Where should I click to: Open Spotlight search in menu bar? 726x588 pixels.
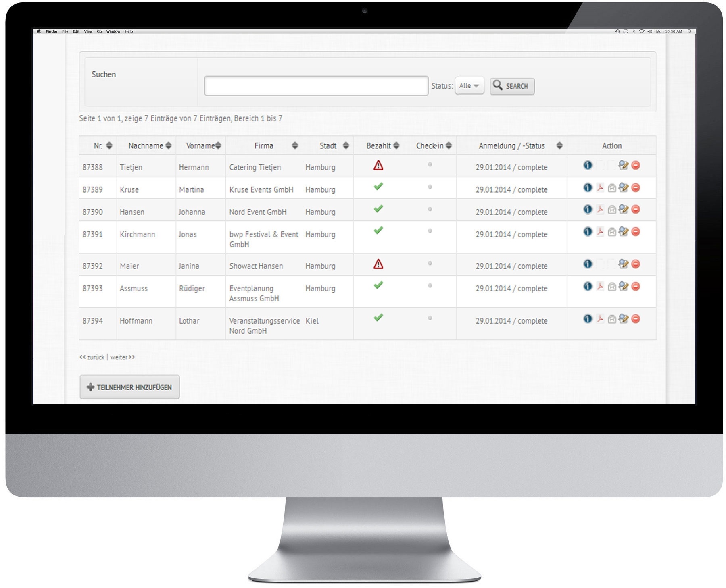click(x=690, y=31)
